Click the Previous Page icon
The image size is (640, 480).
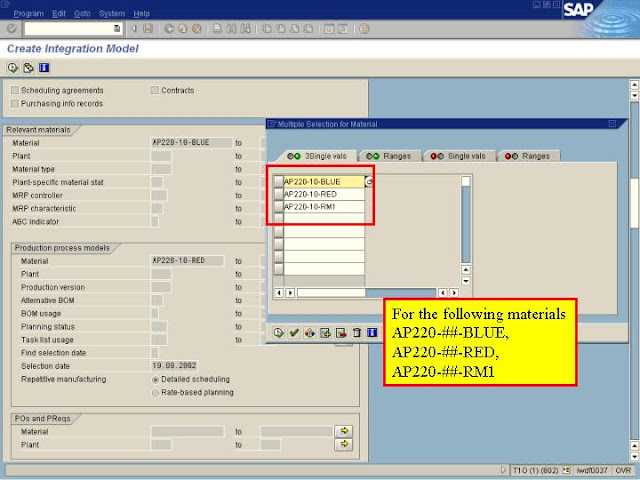(280, 29)
